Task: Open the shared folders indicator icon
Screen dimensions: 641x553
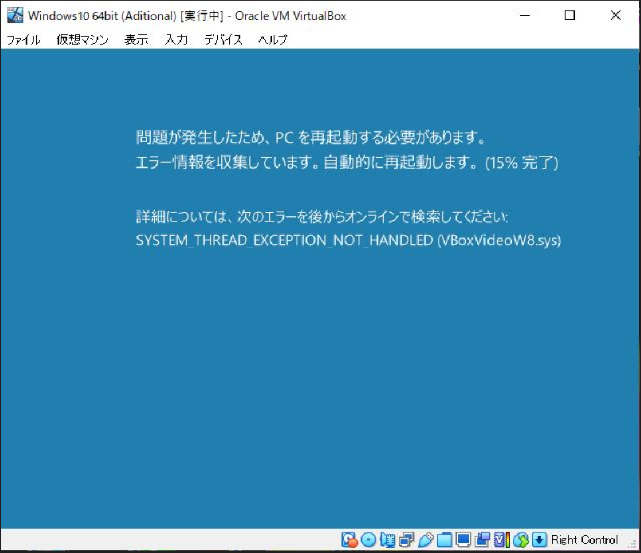Action: (445, 540)
